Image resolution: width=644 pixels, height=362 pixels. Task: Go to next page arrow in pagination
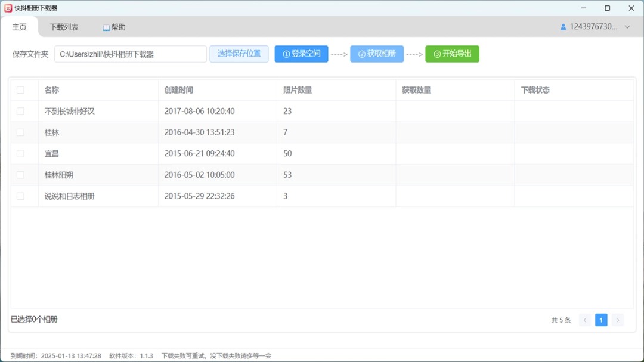pyautogui.click(x=618, y=320)
